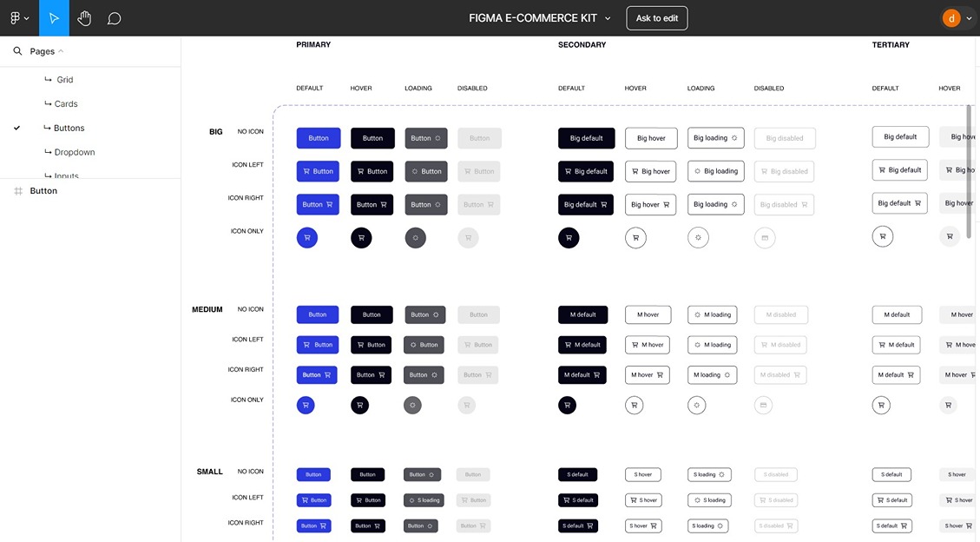The width and height of the screenshot is (980, 542).
Task: Open the FIGMA E-COMMERCE KIT file name dropdown
Action: (x=608, y=17)
